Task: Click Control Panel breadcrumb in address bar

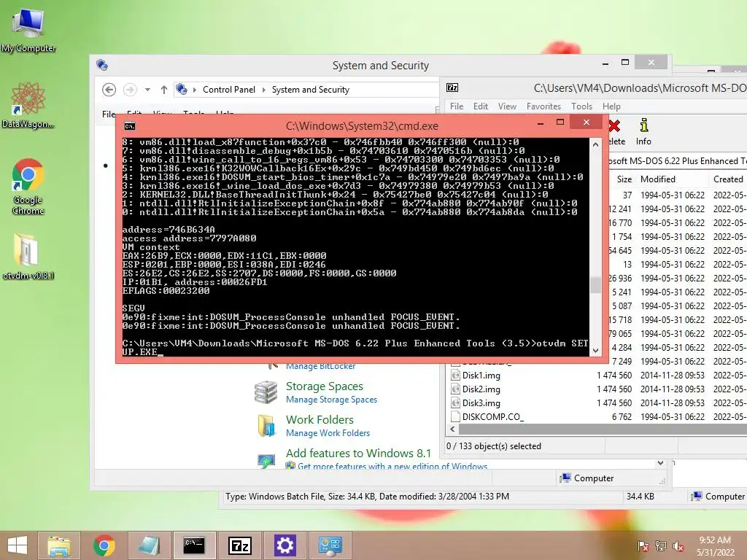Action: 228,90
